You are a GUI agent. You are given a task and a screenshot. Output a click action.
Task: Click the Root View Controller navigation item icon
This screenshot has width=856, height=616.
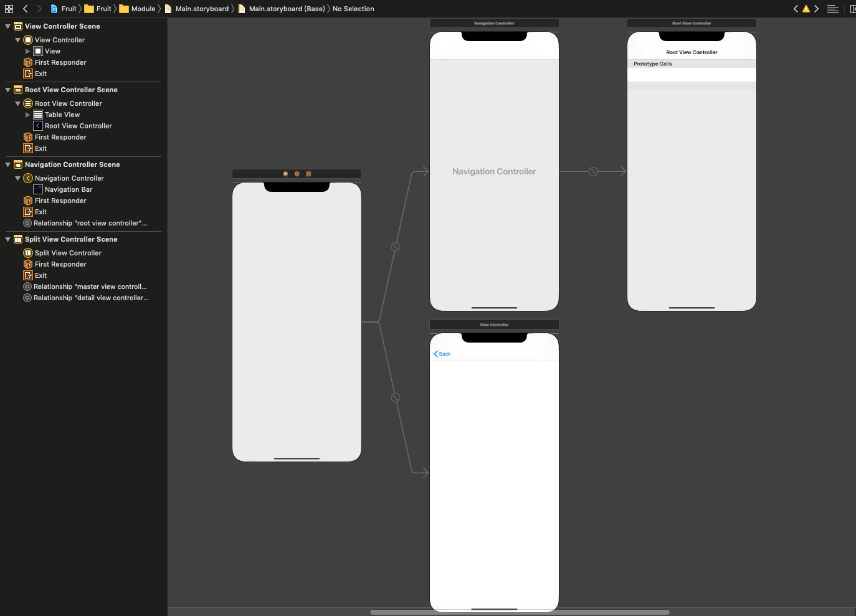(38, 126)
